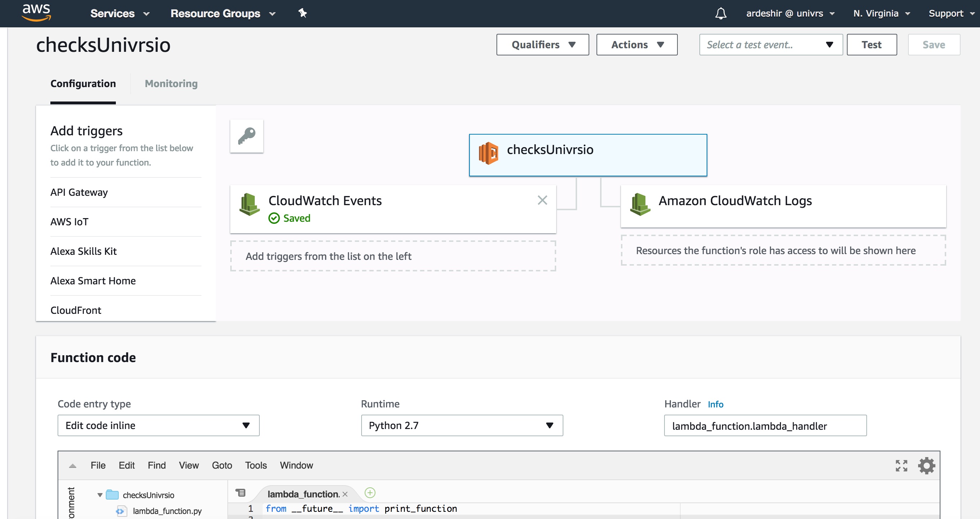Close the lambda_function editor tab
The image size is (980, 519).
[x=345, y=494]
